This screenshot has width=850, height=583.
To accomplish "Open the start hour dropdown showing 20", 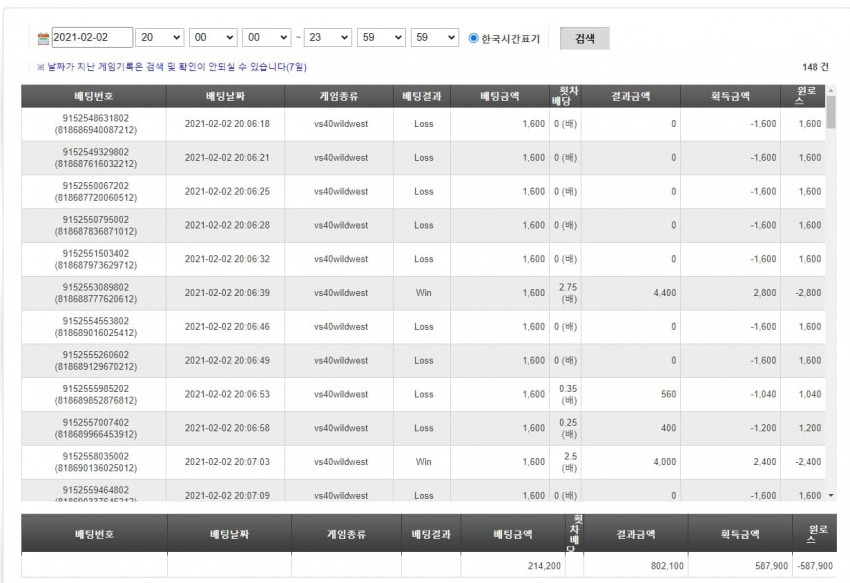I will coord(159,37).
